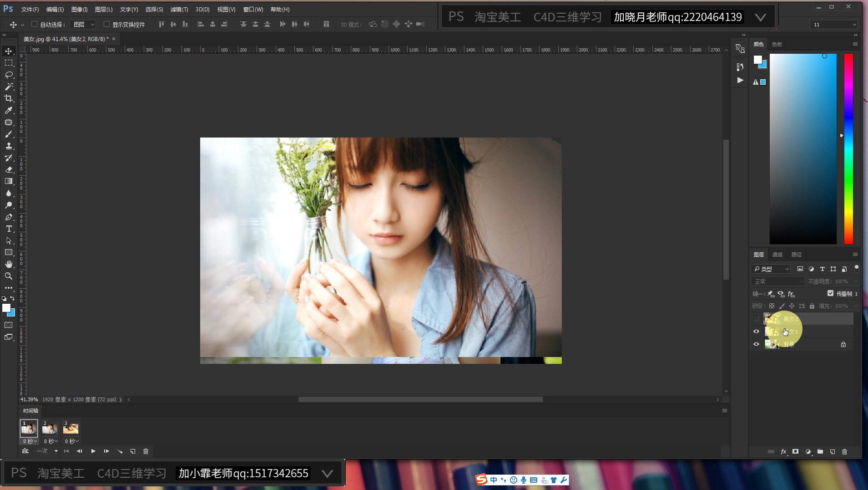Enable the Auto-Select checkbox
The image size is (868, 490).
34,24
